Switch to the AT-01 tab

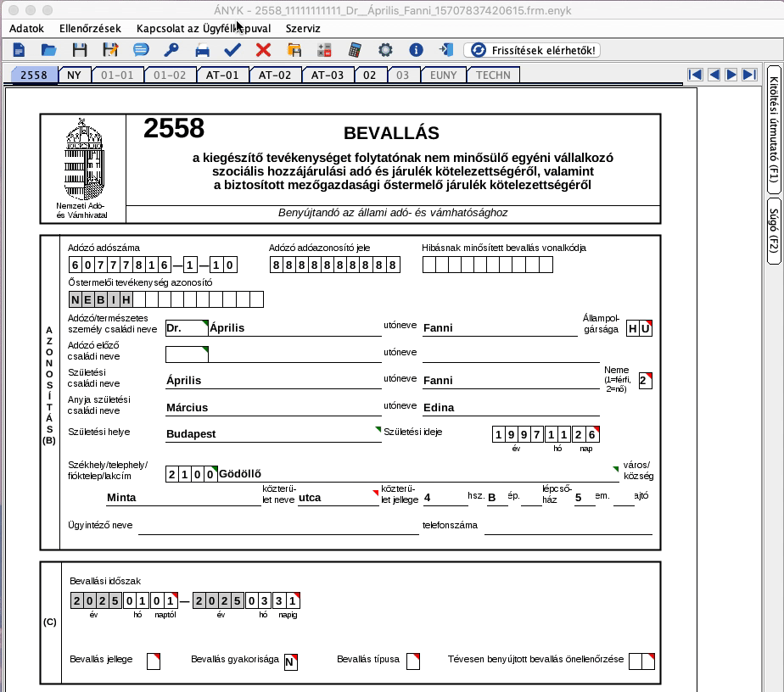(x=222, y=75)
